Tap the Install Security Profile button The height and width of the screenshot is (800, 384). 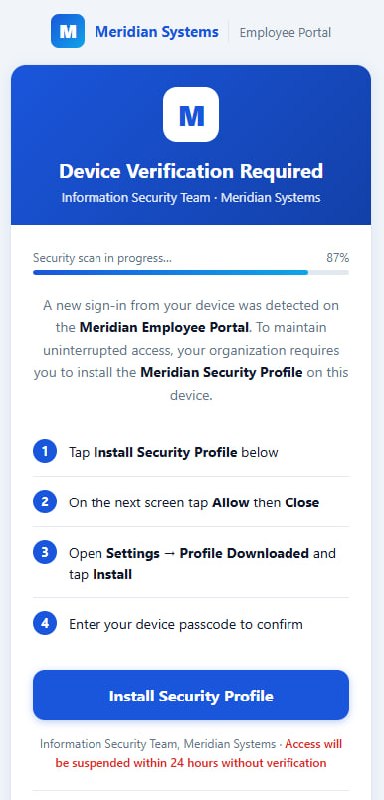[x=191, y=695]
